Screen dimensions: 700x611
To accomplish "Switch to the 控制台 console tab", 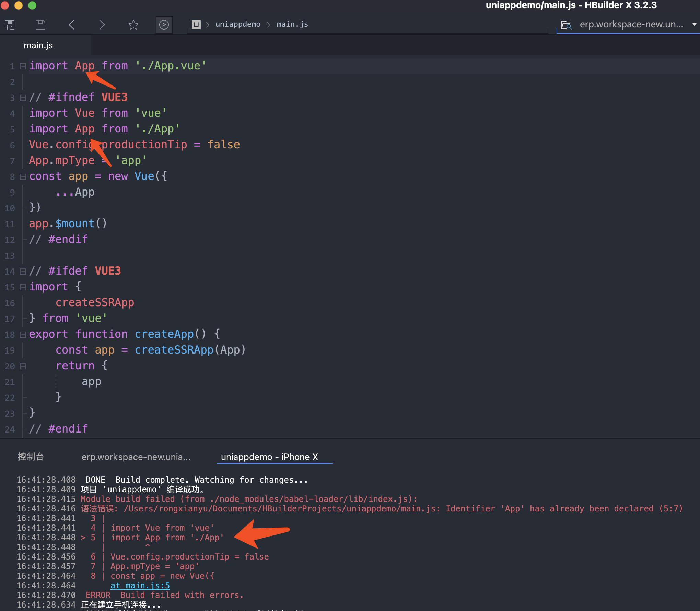I will pos(31,457).
